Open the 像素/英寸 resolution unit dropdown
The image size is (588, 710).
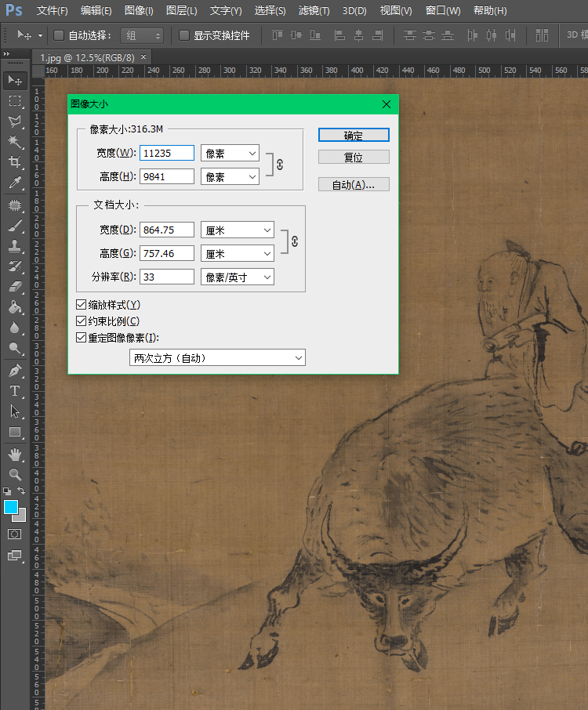(x=238, y=277)
